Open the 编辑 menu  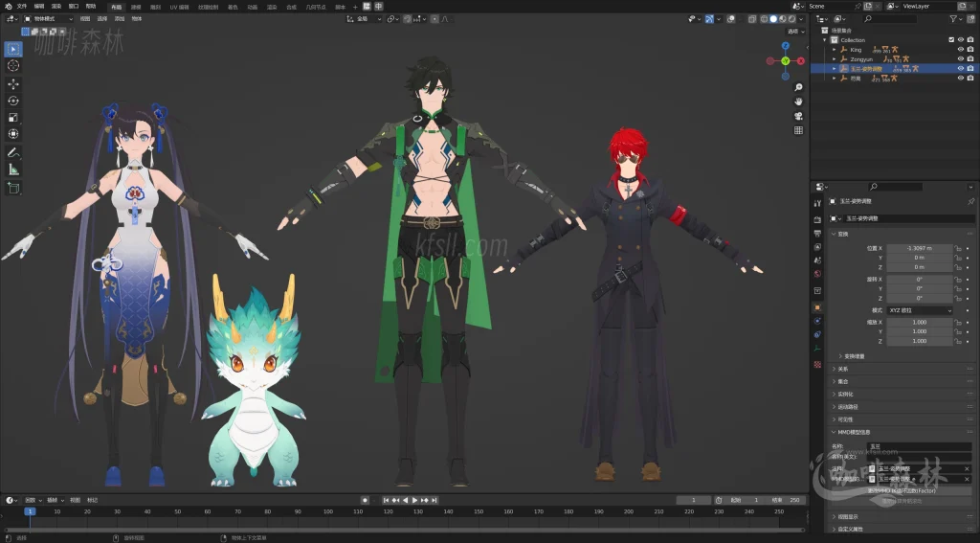pyautogui.click(x=38, y=7)
